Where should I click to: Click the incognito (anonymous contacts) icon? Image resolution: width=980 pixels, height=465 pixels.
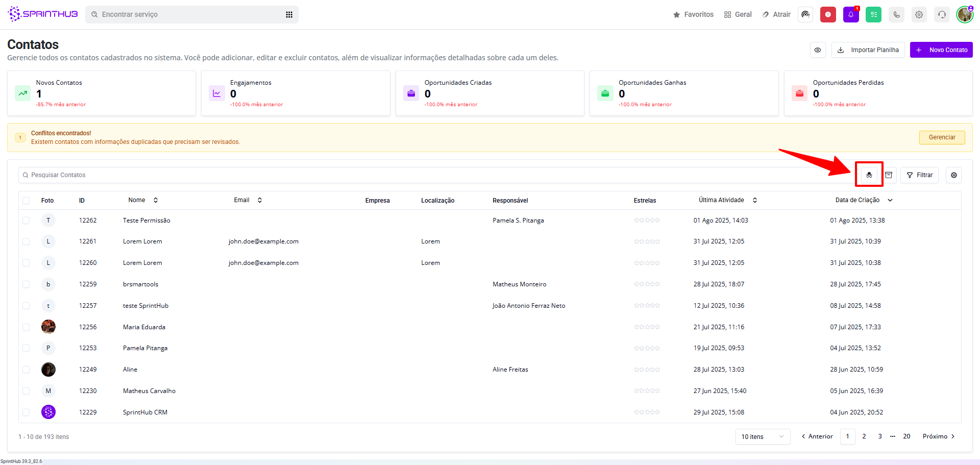pos(869,175)
